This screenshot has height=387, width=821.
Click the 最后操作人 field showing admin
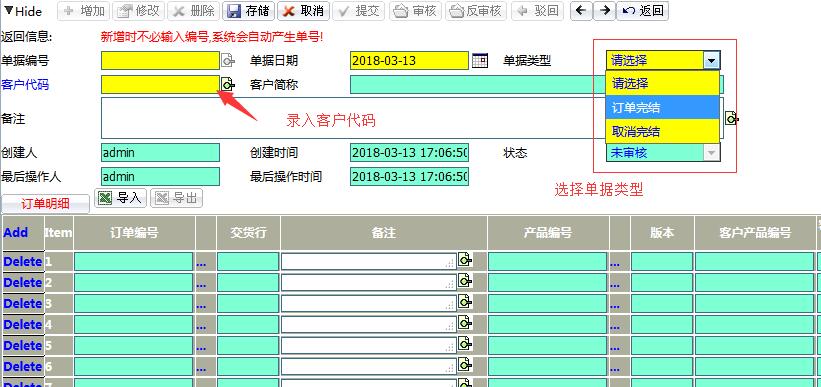click(x=160, y=176)
